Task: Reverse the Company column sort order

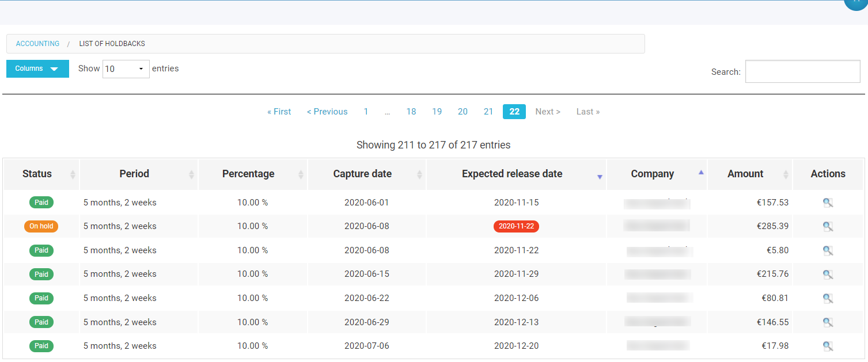Action: tap(701, 172)
